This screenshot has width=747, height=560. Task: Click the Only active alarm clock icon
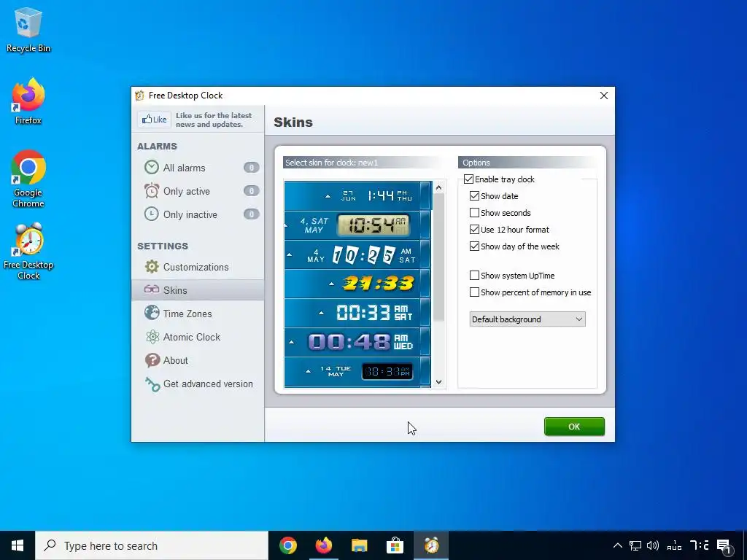152,191
